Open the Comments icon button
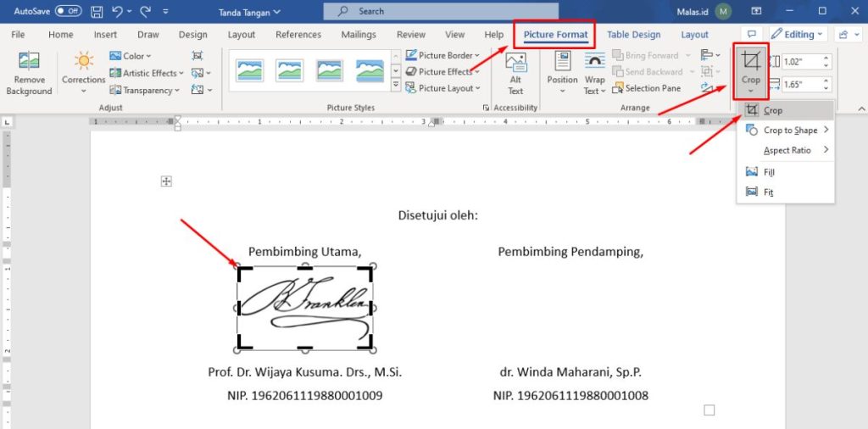Screen dimensions: 868x429 (752, 34)
